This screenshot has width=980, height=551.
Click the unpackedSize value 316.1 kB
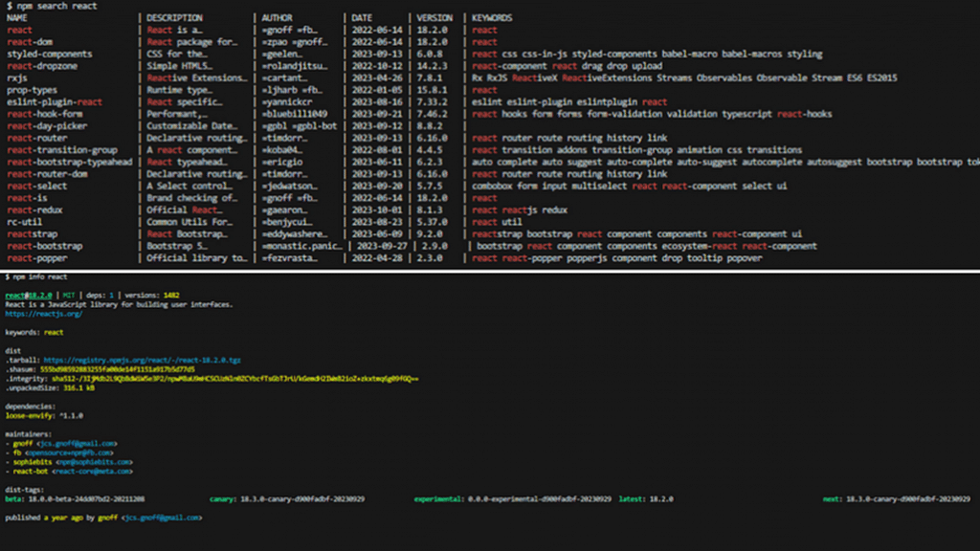[78, 388]
